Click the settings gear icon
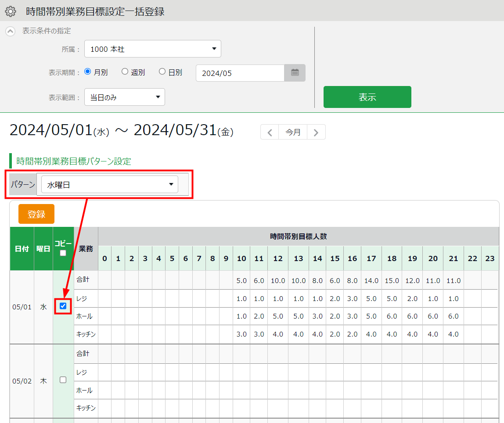This screenshot has width=504, height=423. tap(11, 11)
